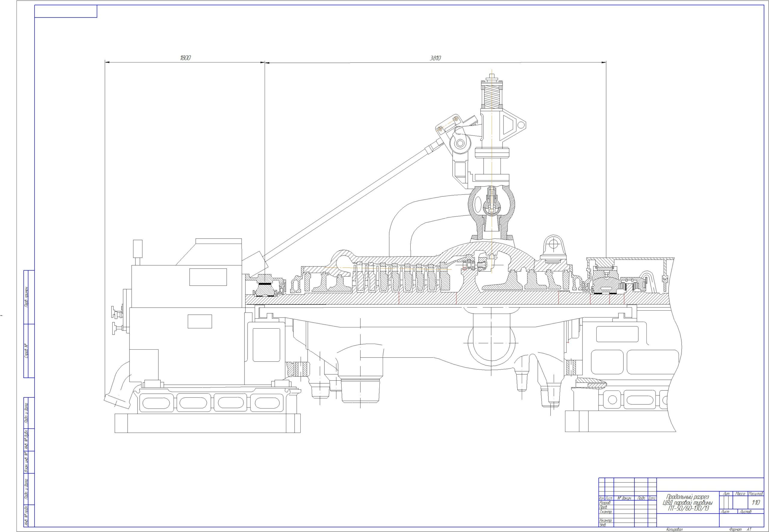Click the "Масштаб" header cell
Viewport: 769px width, 532px height.
756,493
